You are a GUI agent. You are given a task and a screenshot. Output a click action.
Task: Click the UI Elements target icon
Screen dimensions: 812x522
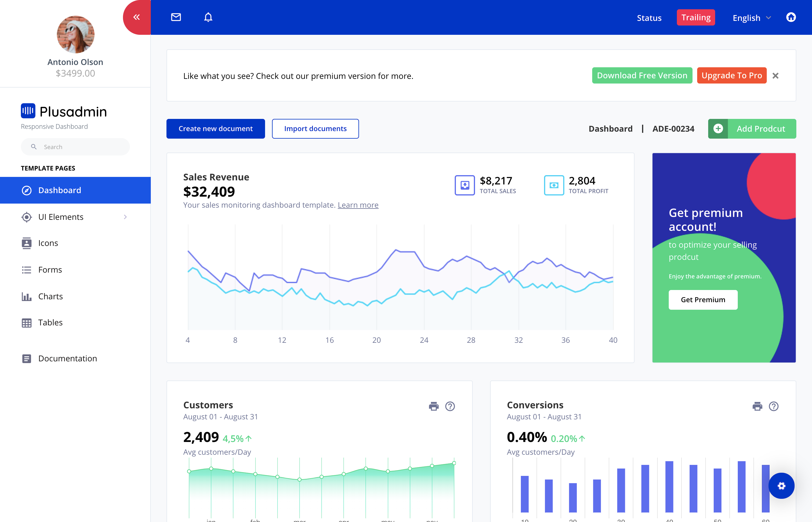(26, 217)
